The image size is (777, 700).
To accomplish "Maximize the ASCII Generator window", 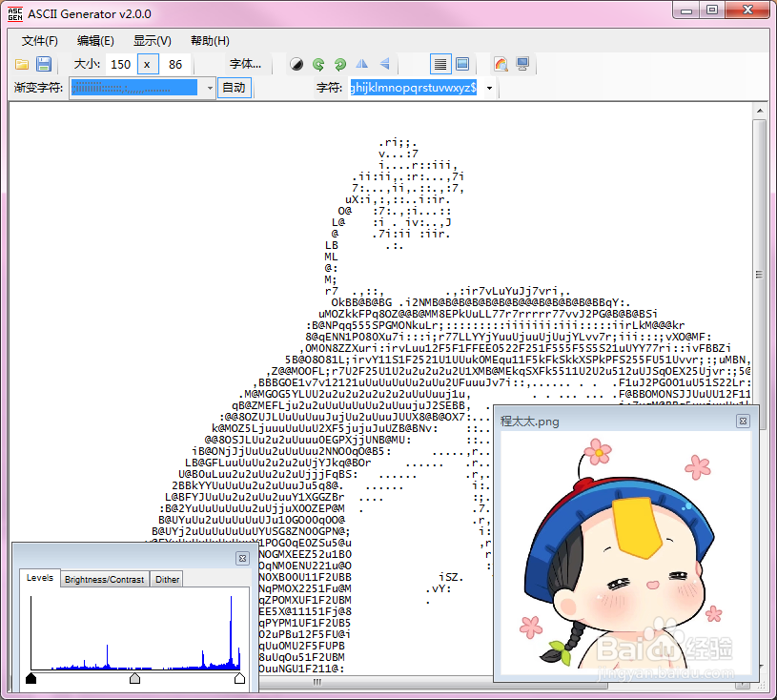I will coord(712,10).
